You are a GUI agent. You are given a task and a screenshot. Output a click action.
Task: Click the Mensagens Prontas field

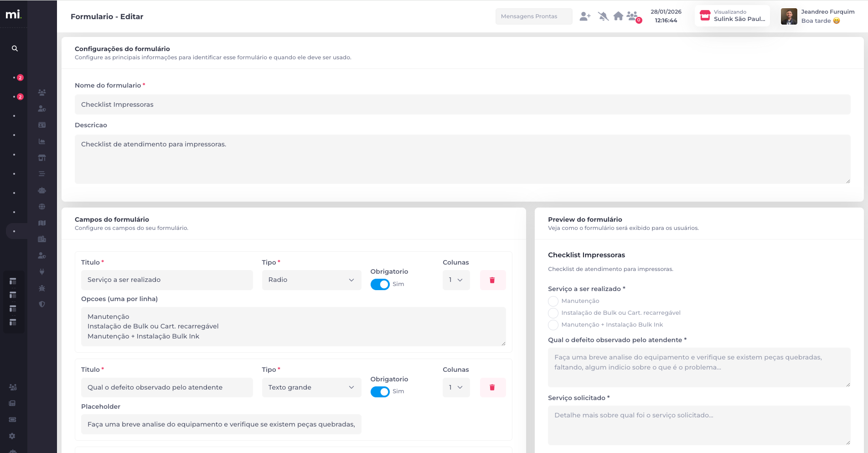point(533,16)
